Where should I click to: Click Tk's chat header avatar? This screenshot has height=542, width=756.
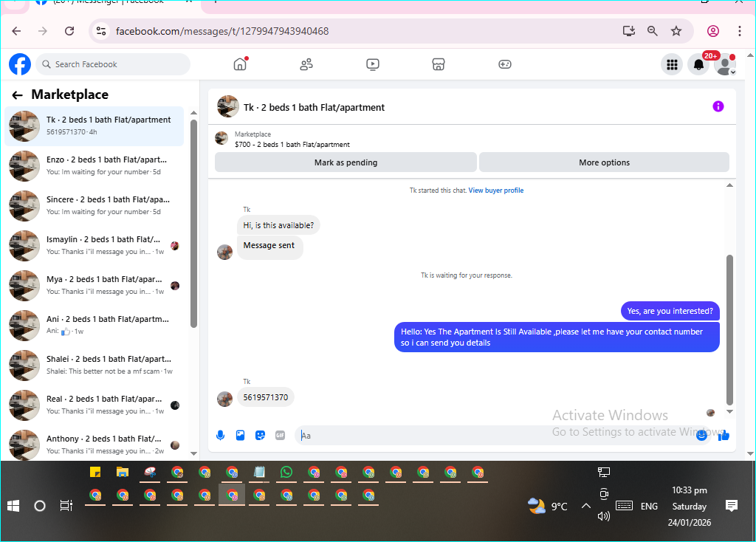pos(227,106)
